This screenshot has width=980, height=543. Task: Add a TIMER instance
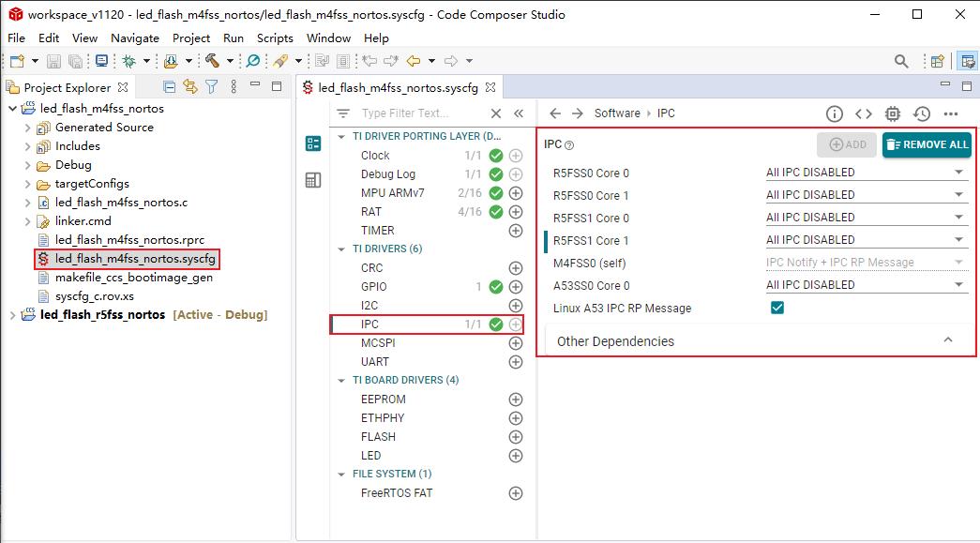click(516, 231)
